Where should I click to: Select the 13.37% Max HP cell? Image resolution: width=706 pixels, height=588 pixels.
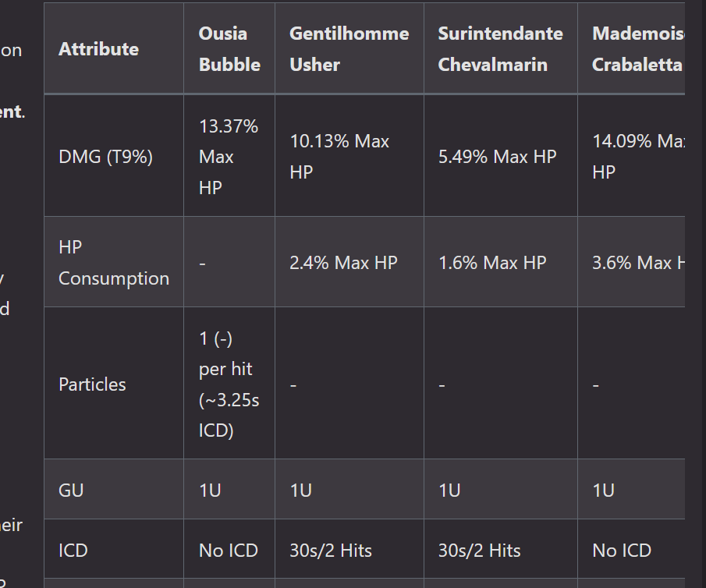(x=229, y=157)
